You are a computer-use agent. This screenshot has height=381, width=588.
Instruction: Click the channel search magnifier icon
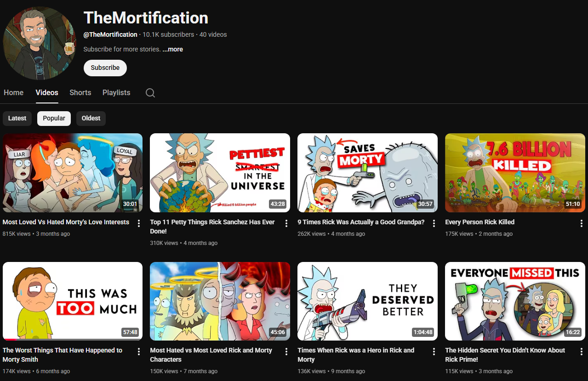click(150, 93)
